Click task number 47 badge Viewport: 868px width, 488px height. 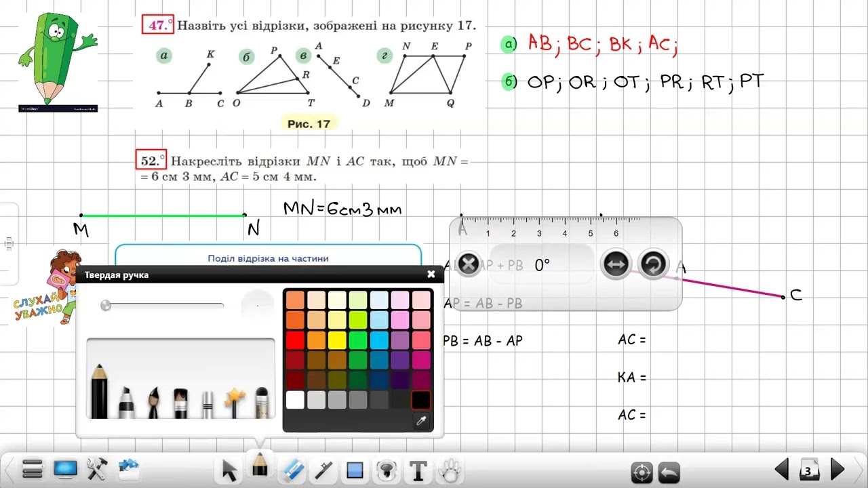(157, 25)
